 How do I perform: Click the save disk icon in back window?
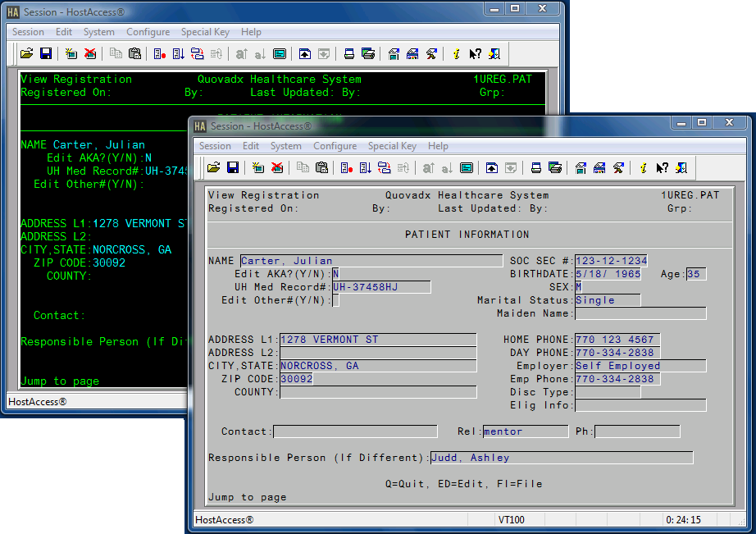coord(46,53)
